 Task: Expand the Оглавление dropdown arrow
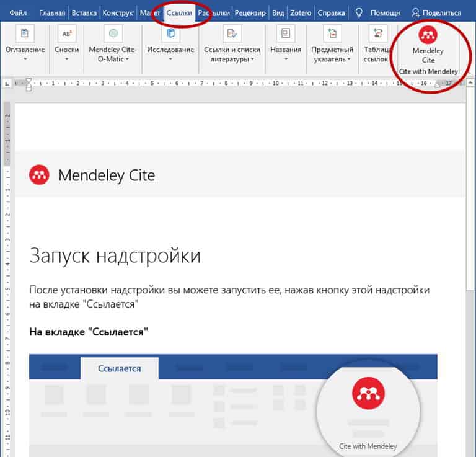pos(25,59)
